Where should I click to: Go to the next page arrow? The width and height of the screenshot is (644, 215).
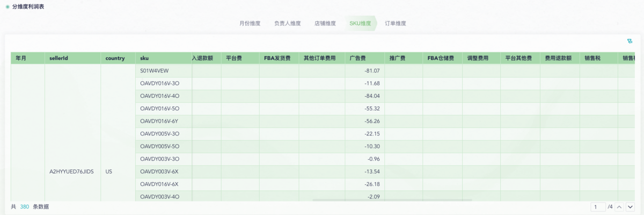(x=630, y=207)
